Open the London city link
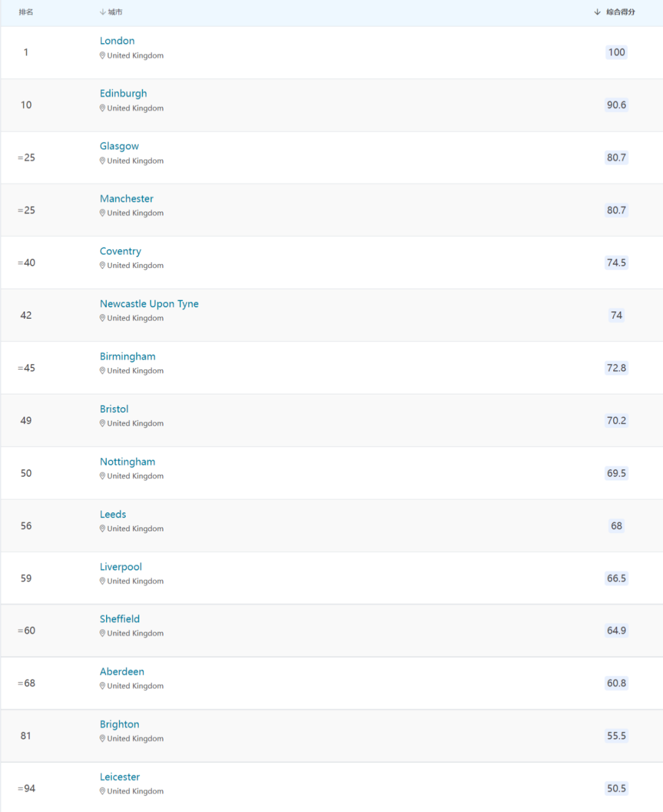 point(117,41)
